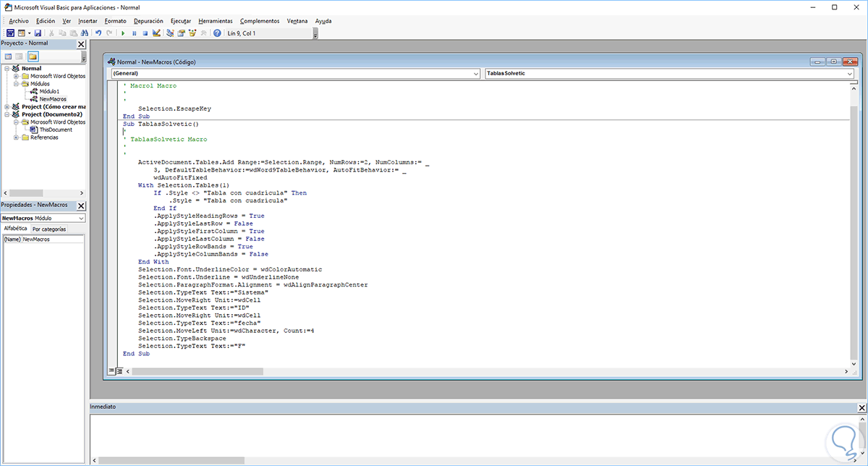This screenshot has width=868, height=466.
Task: Run the macro with the green play icon
Action: [x=123, y=33]
